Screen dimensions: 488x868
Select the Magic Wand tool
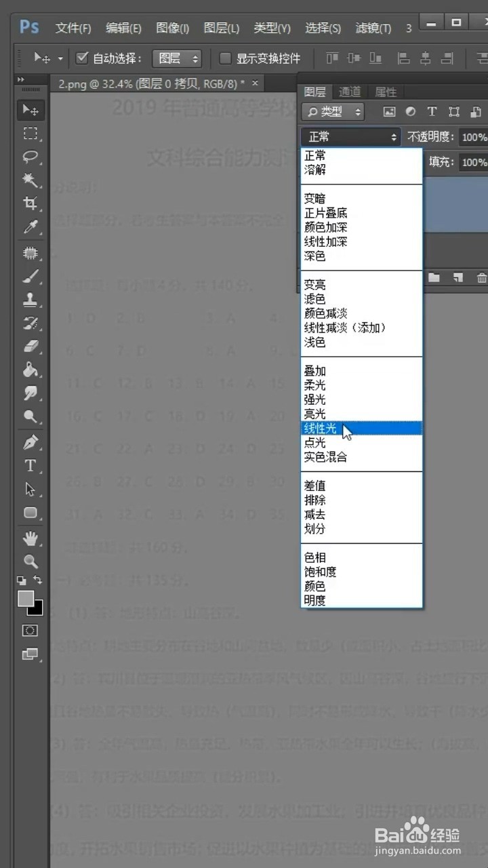pos(30,180)
